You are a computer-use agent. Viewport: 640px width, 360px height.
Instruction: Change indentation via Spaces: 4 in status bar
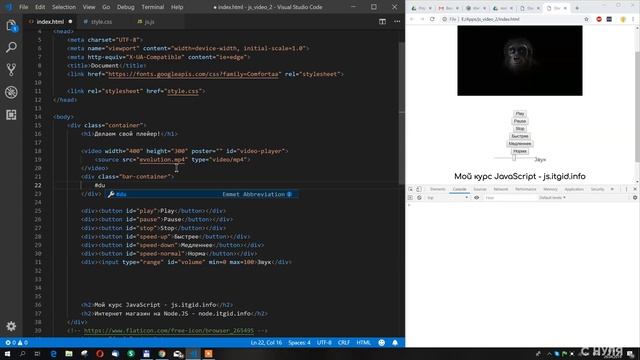pyautogui.click(x=299, y=342)
